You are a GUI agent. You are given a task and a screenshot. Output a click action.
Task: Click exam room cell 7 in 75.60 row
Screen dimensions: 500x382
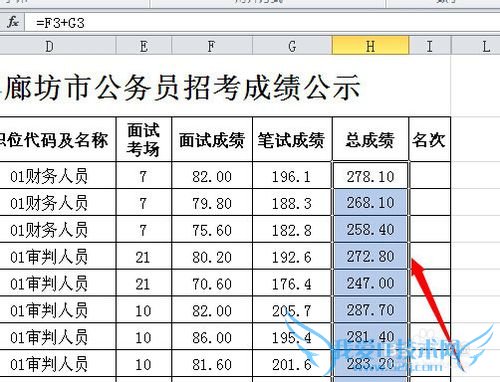coord(144,229)
